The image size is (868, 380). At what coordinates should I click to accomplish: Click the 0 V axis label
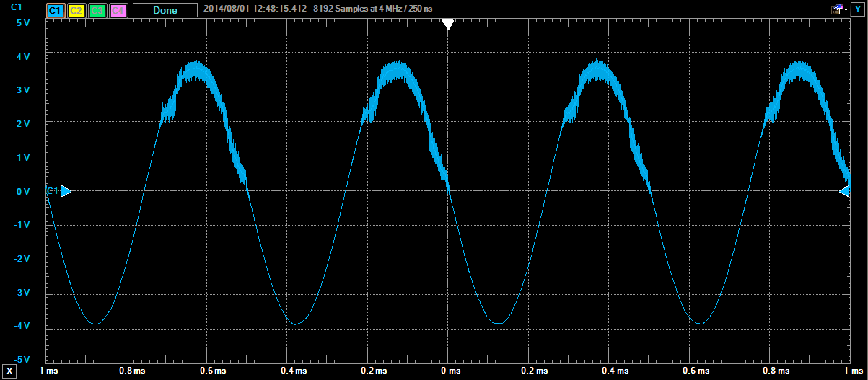coord(22,191)
